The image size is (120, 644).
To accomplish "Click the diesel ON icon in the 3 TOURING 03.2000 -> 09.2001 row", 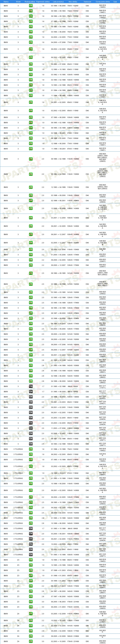I will point(31,534).
